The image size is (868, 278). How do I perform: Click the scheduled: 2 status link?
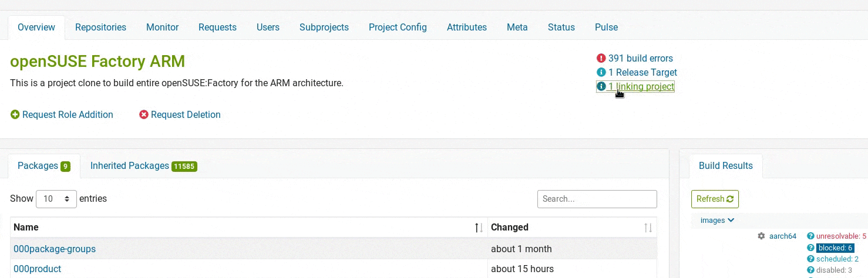point(837,259)
